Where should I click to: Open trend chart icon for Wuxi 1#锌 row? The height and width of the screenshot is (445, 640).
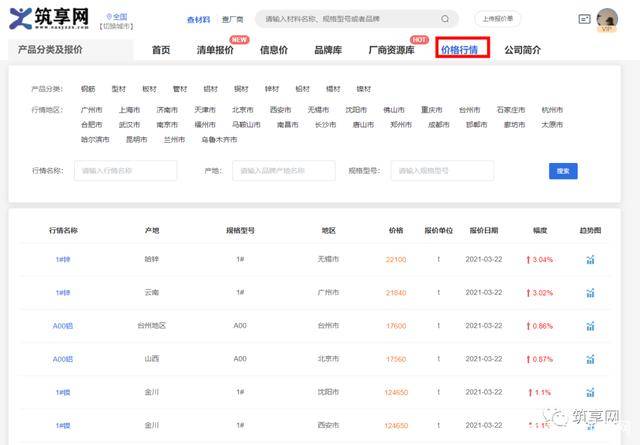point(591,260)
